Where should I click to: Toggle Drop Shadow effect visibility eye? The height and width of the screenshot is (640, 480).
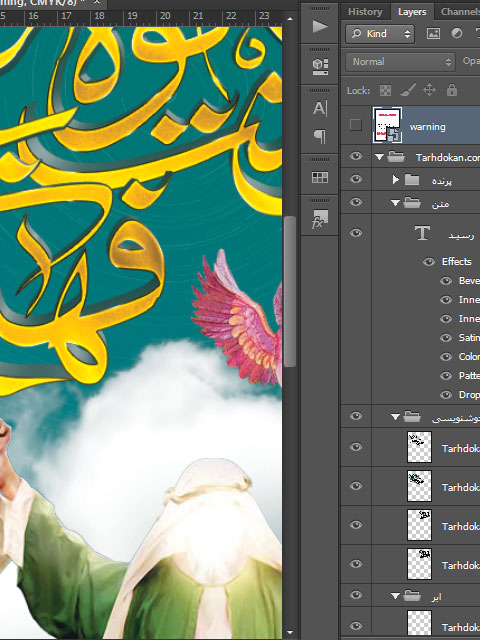point(446,395)
